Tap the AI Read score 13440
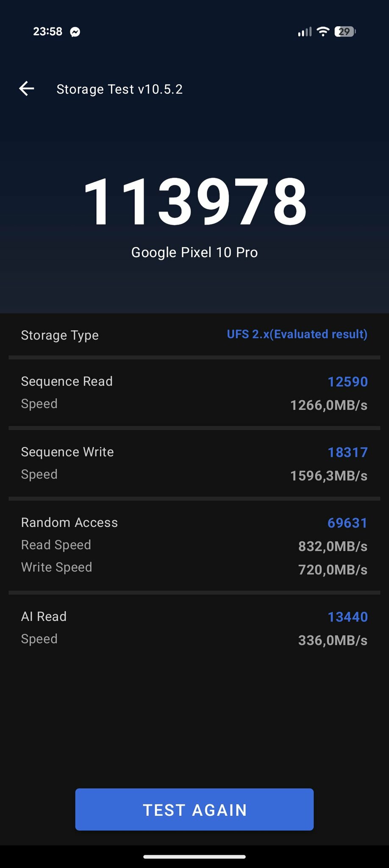The height and width of the screenshot is (868, 389). (x=347, y=617)
